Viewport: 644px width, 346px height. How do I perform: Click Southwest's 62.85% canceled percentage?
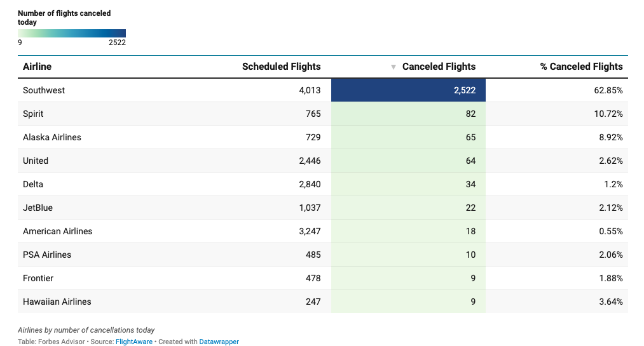tap(608, 90)
